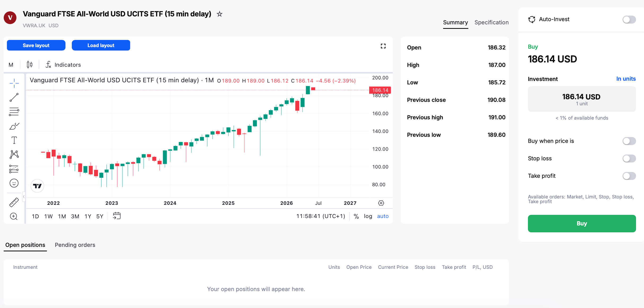This screenshot has width=644, height=308.
Task: Select the zoom in tool
Action: (14, 216)
